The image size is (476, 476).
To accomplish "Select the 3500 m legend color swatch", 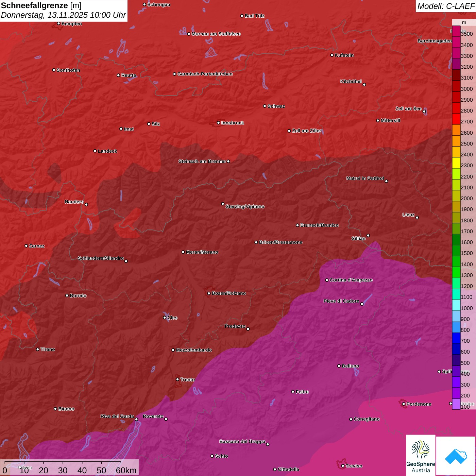I will click(x=456, y=31).
